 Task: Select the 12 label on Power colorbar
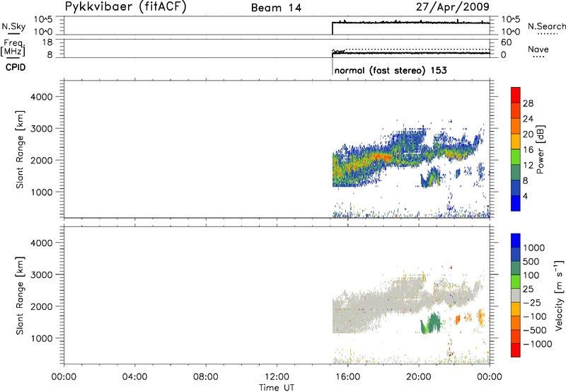click(528, 166)
